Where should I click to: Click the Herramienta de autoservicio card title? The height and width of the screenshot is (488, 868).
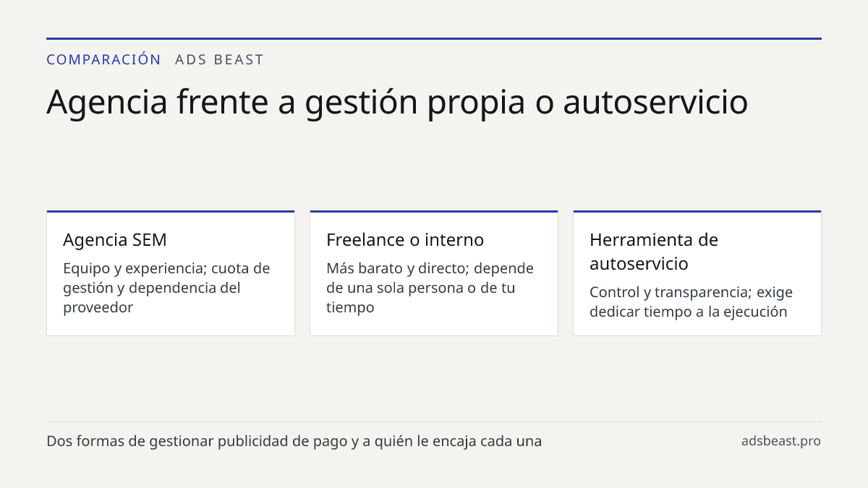[x=654, y=251]
